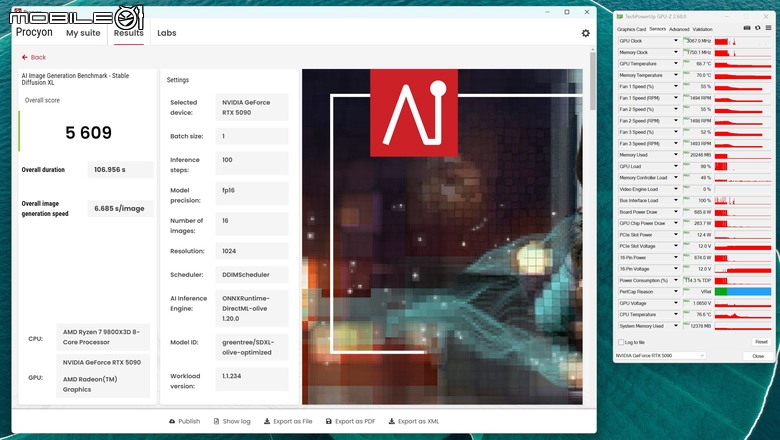Click the Export as PDF save icon
The width and height of the screenshot is (780, 440).
click(x=328, y=421)
